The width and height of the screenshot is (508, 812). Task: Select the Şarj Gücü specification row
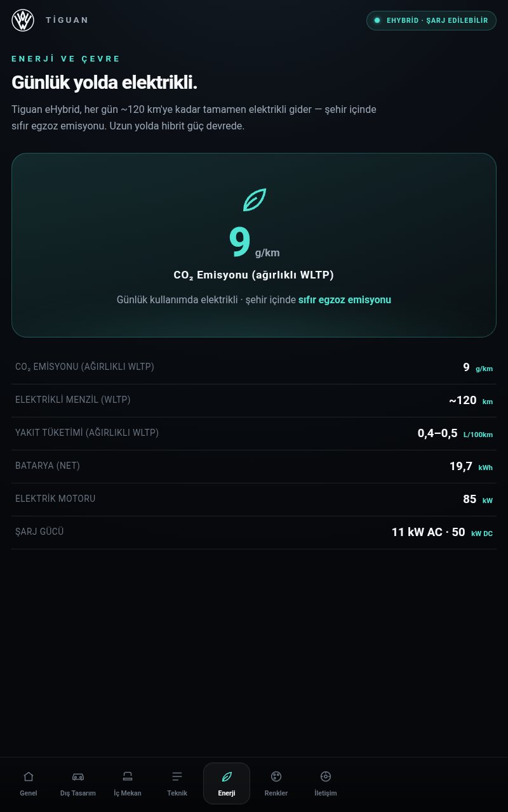pos(254,532)
